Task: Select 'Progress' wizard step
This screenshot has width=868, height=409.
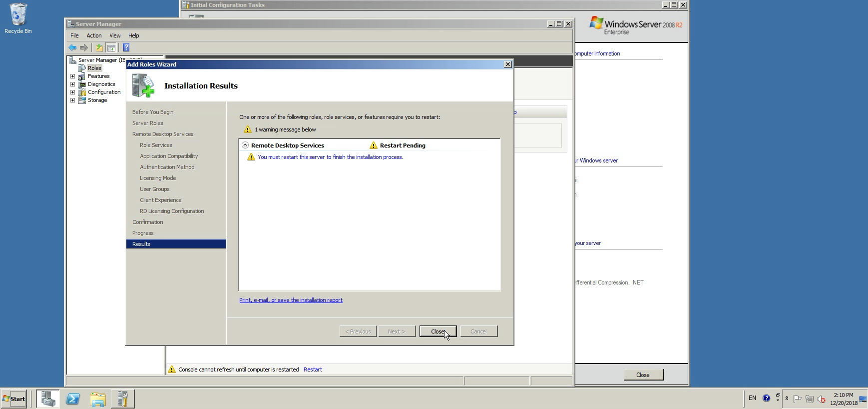Action: coord(143,233)
